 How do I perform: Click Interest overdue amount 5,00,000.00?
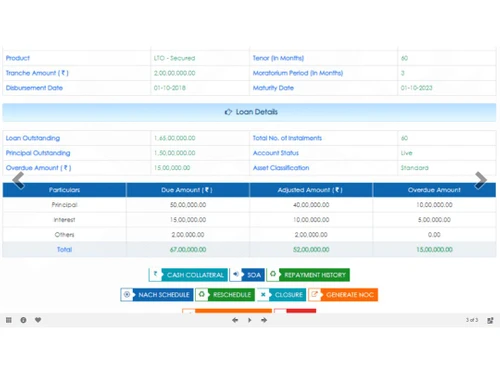[x=434, y=220]
